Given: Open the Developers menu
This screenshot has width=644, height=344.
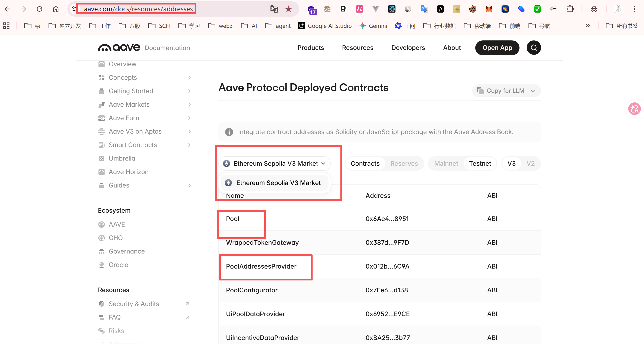Looking at the screenshot, I should pyautogui.click(x=408, y=48).
